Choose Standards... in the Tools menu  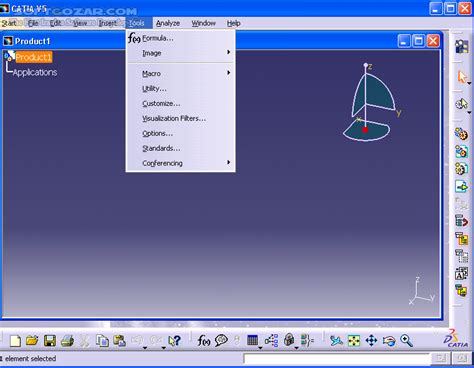pyautogui.click(x=180, y=148)
